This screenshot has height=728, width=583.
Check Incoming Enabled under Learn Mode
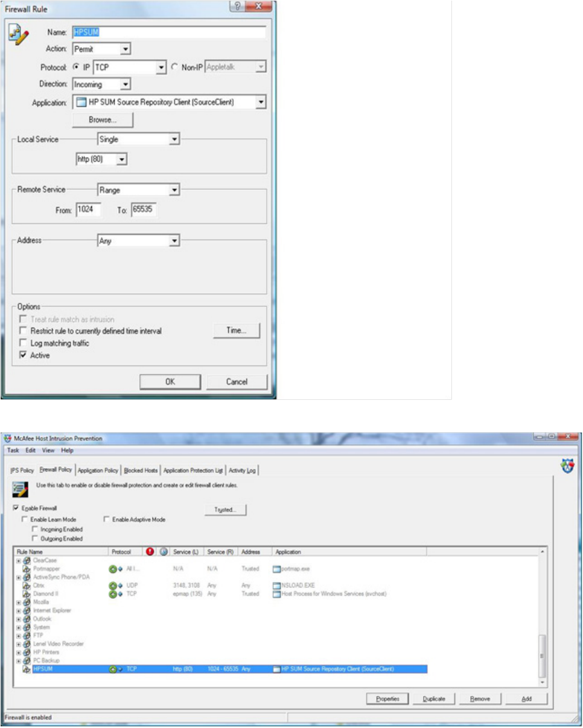point(35,529)
